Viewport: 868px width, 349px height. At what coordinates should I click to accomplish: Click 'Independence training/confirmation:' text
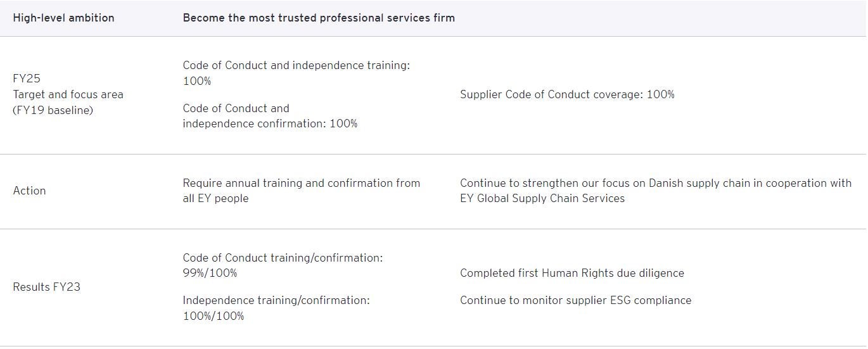[276, 300]
